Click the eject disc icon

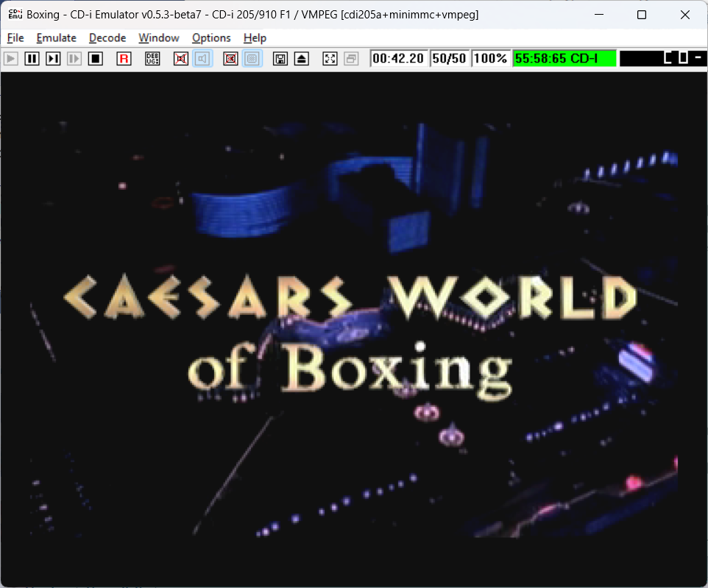tap(302, 59)
